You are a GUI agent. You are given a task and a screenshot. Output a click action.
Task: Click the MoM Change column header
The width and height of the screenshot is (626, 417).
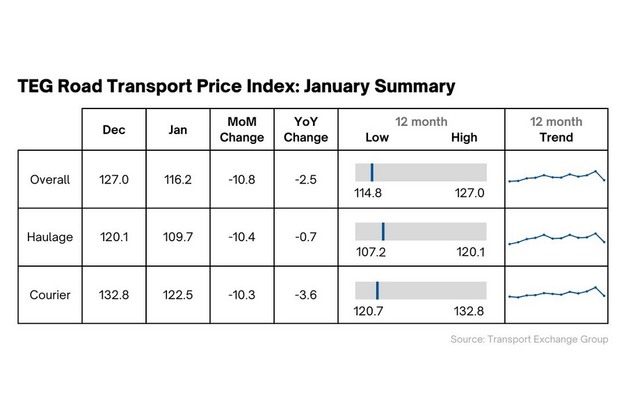point(240,129)
